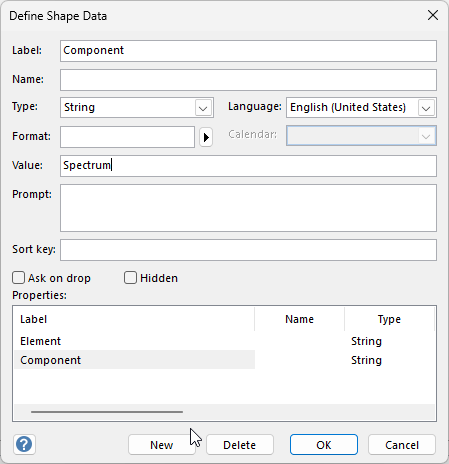Click the Delete button

click(240, 445)
